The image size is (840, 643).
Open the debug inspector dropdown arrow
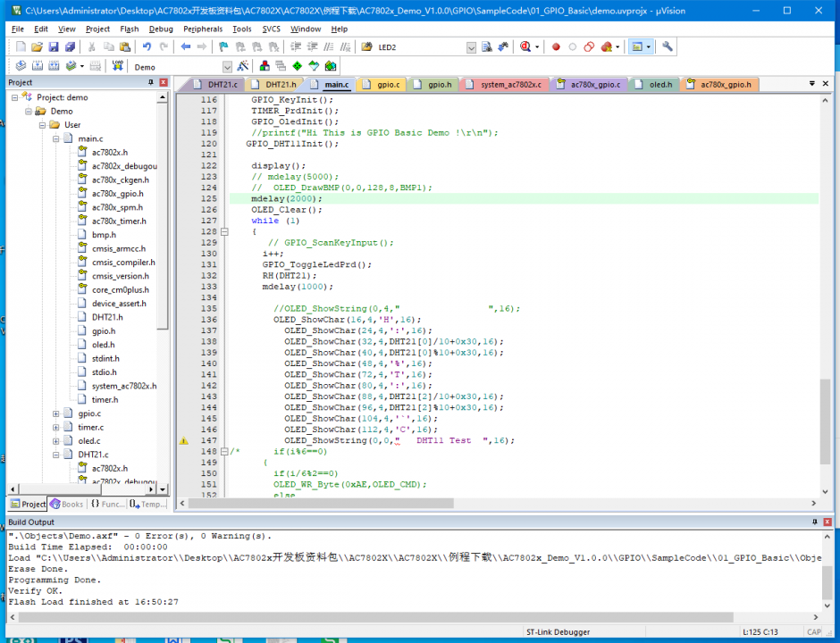(x=537, y=47)
